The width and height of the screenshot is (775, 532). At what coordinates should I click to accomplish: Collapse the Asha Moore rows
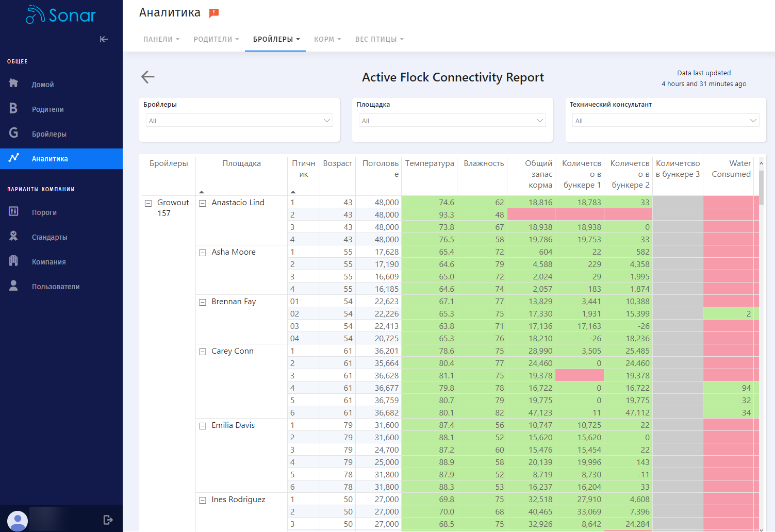[203, 253]
